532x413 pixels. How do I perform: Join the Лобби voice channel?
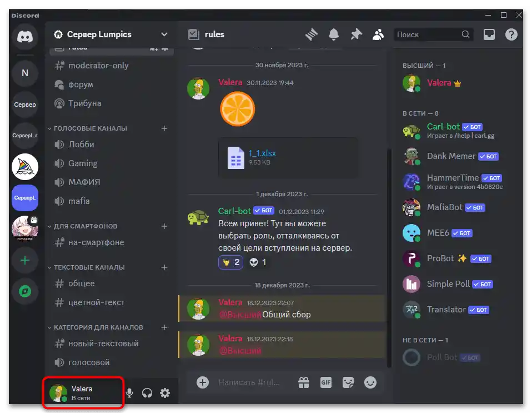click(112, 145)
